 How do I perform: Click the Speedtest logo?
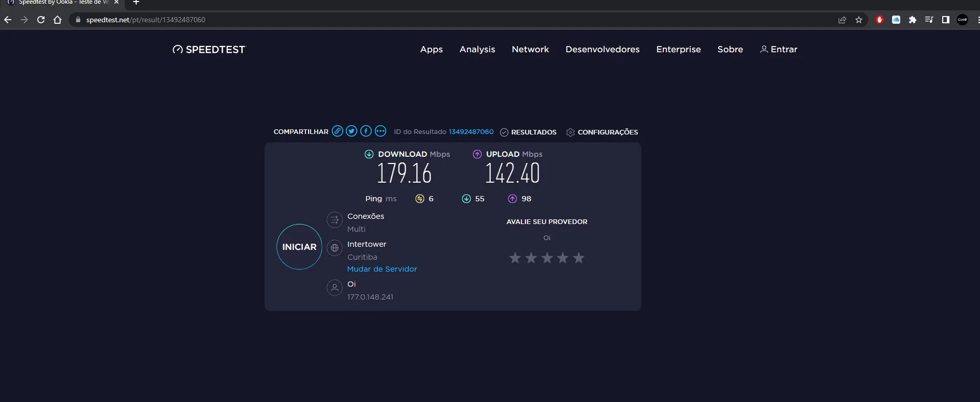pos(209,50)
